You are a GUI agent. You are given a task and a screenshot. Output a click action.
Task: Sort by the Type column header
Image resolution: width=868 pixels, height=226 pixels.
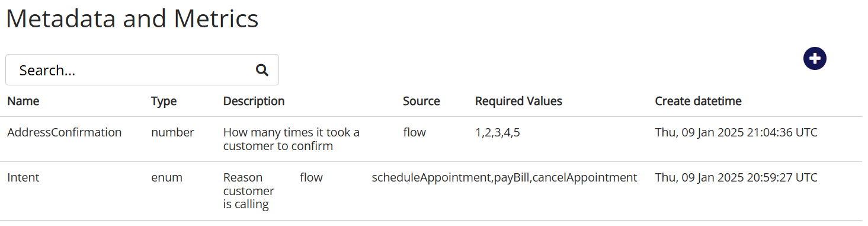[x=164, y=101]
